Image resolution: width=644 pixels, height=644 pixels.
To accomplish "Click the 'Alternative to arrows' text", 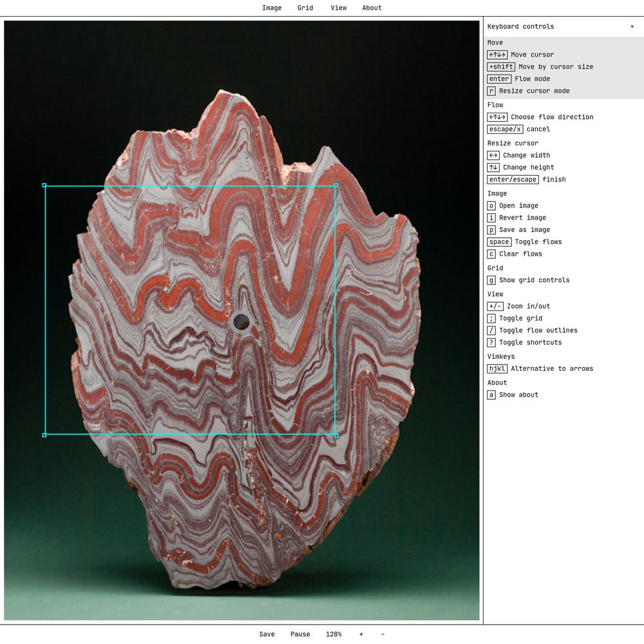I will [x=552, y=369].
